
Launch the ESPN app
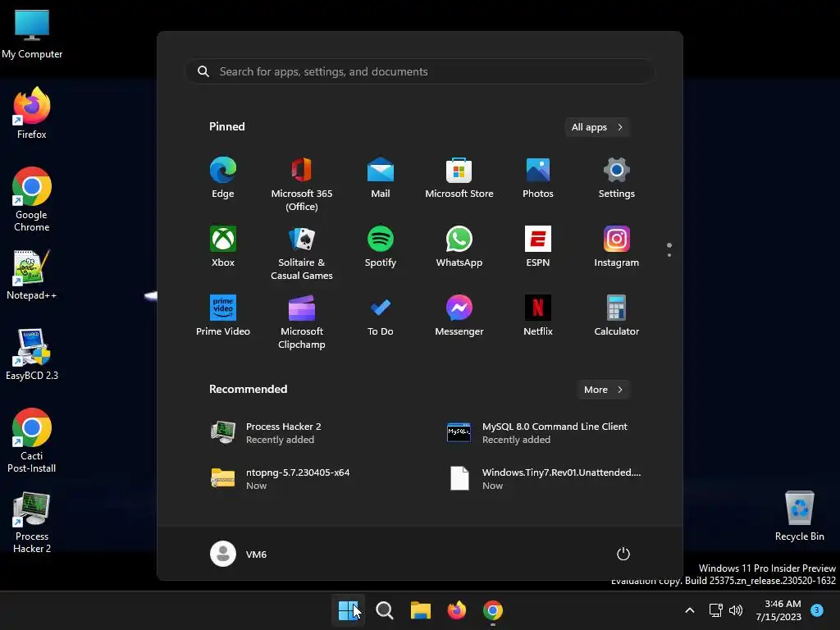coord(538,246)
